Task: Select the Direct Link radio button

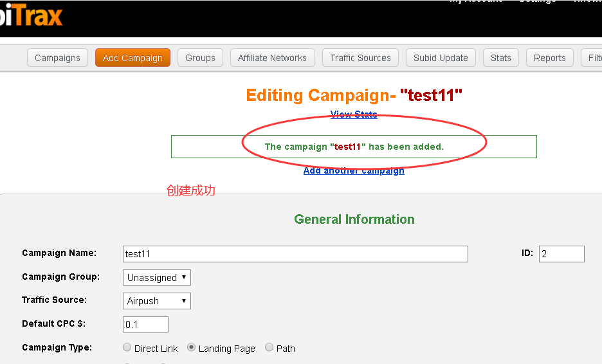Action: (x=127, y=347)
